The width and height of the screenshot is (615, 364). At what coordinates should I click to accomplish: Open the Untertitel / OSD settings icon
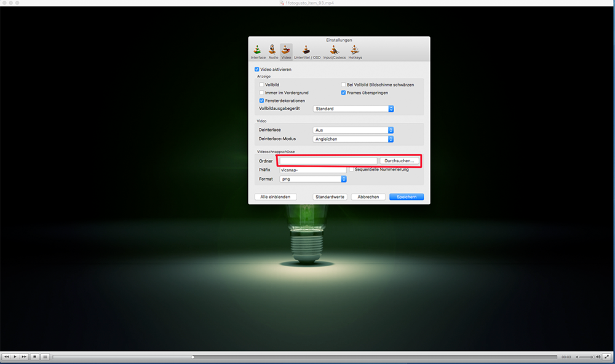[x=307, y=51]
